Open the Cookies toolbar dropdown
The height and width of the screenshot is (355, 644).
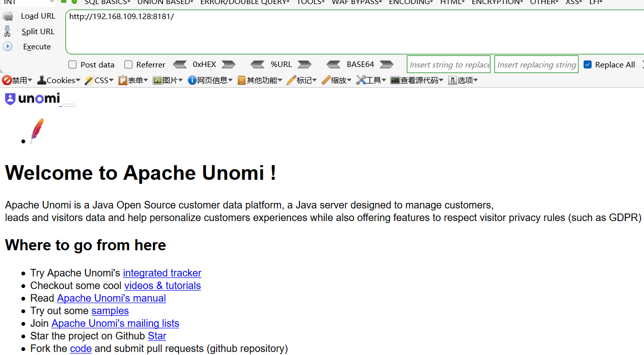point(59,80)
